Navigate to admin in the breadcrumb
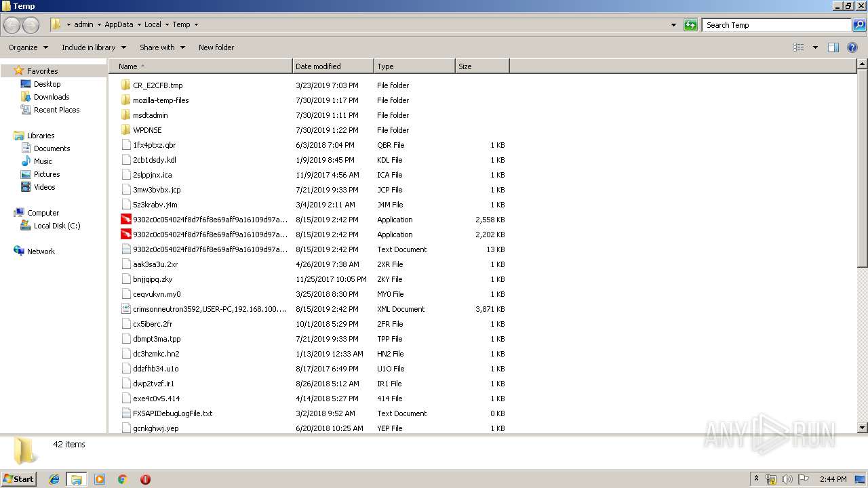 coord(83,25)
